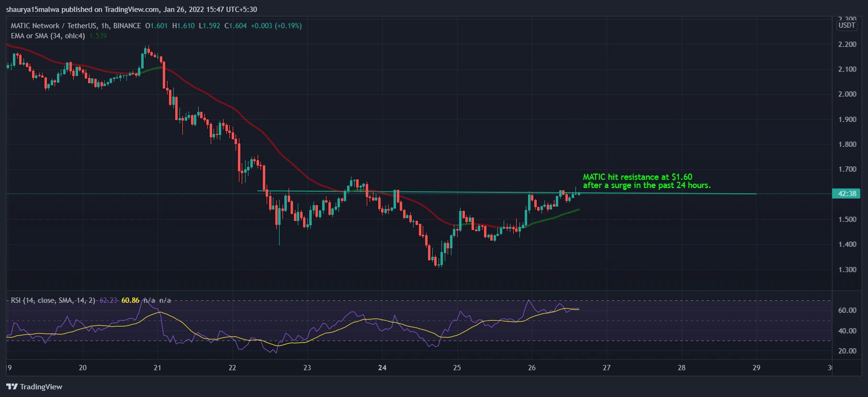The height and width of the screenshot is (397, 868).
Task: Click date 23 on time axis
Action: [307, 367]
